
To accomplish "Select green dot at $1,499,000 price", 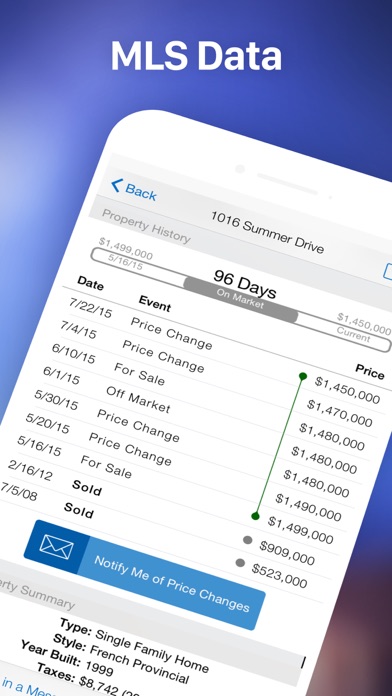I will [255, 516].
